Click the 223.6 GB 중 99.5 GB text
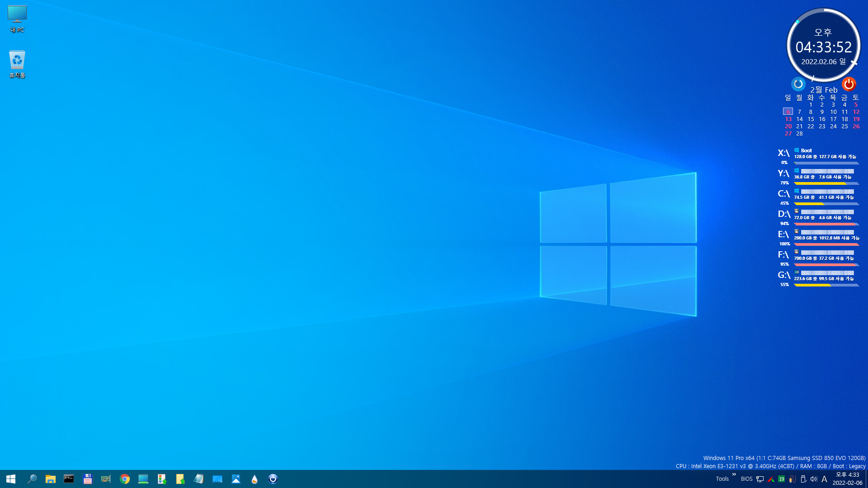868x488 pixels. (x=824, y=279)
